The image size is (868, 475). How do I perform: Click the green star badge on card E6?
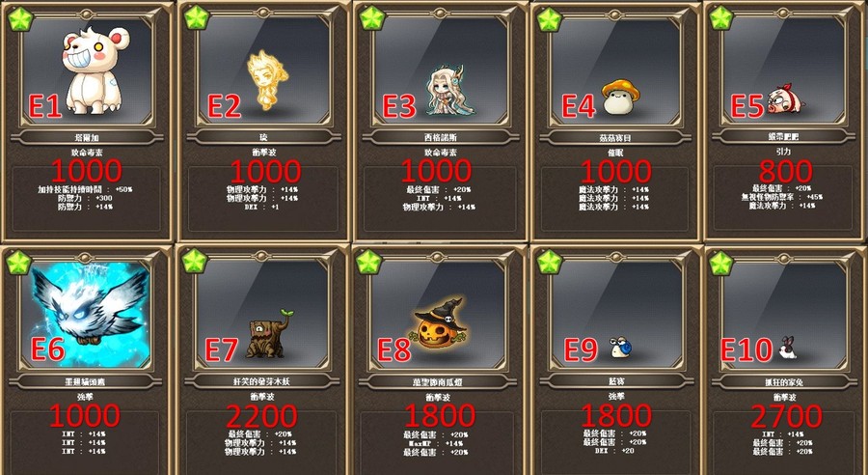pyautogui.click(x=18, y=263)
